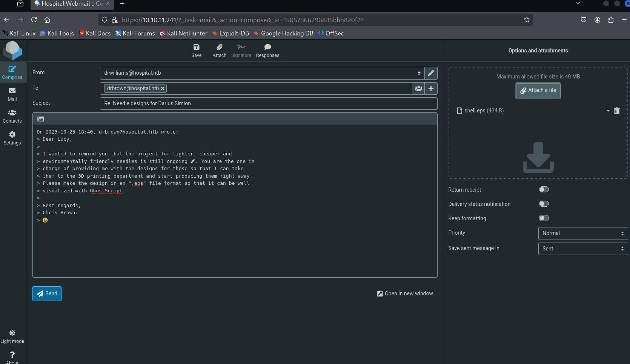Click the Attach a file button

coord(538,91)
